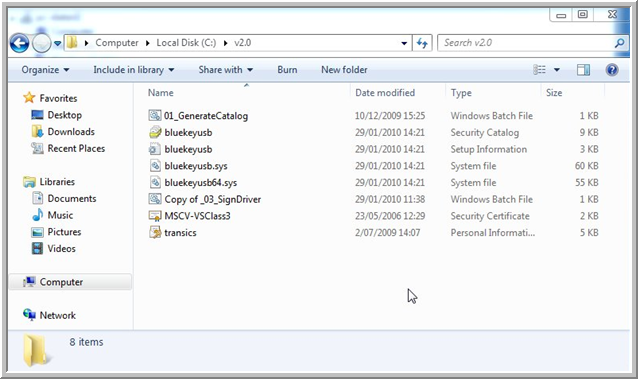Open the recent pages arrow near Back
This screenshot has width=638, height=379.
point(57,43)
